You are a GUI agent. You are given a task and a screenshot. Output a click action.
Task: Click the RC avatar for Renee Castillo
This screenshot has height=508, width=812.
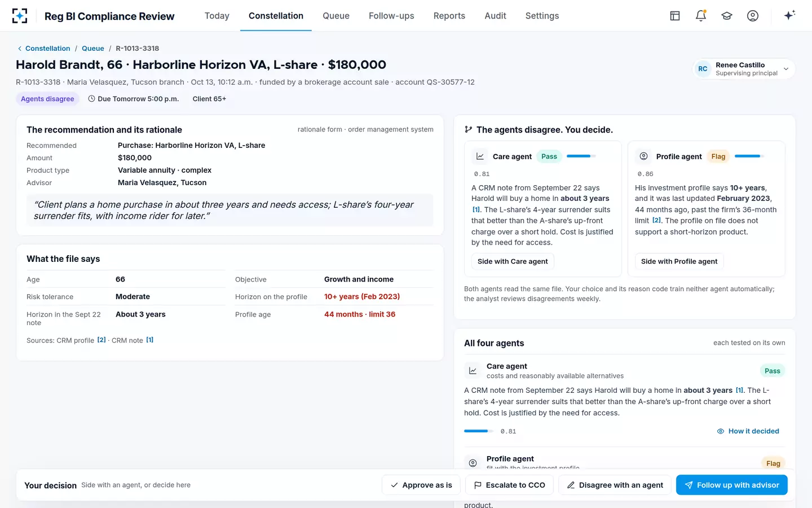tap(703, 69)
